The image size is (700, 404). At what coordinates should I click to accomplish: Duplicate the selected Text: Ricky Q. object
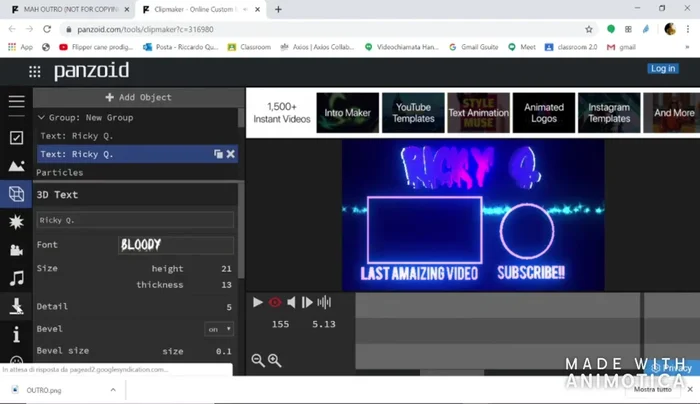point(218,154)
